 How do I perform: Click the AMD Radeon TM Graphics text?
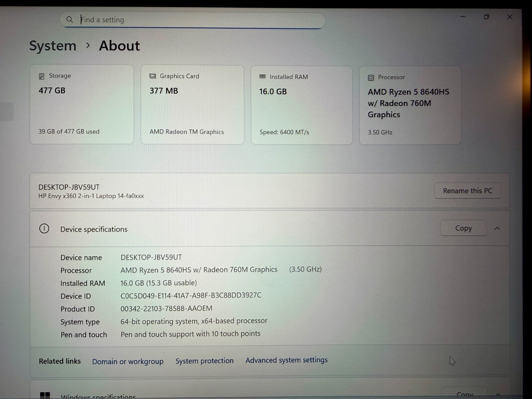(x=187, y=132)
